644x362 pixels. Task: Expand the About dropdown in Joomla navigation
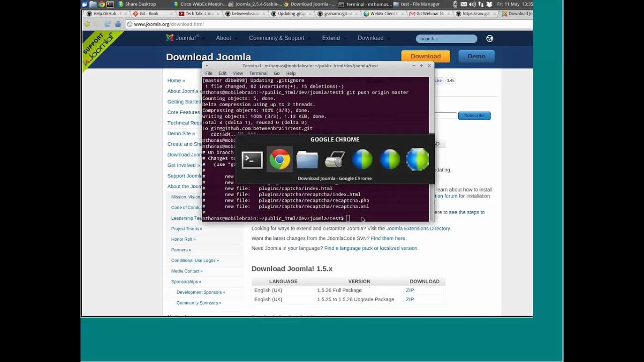coord(225,38)
